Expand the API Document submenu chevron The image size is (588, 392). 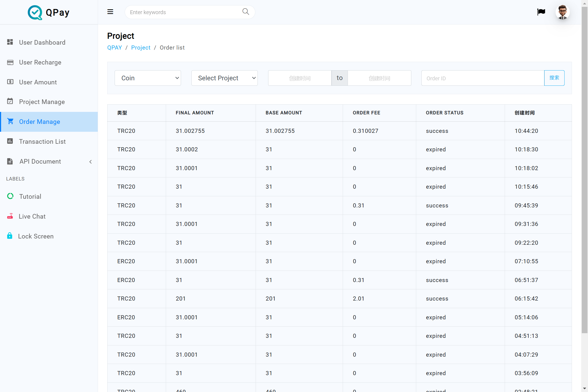click(x=91, y=162)
